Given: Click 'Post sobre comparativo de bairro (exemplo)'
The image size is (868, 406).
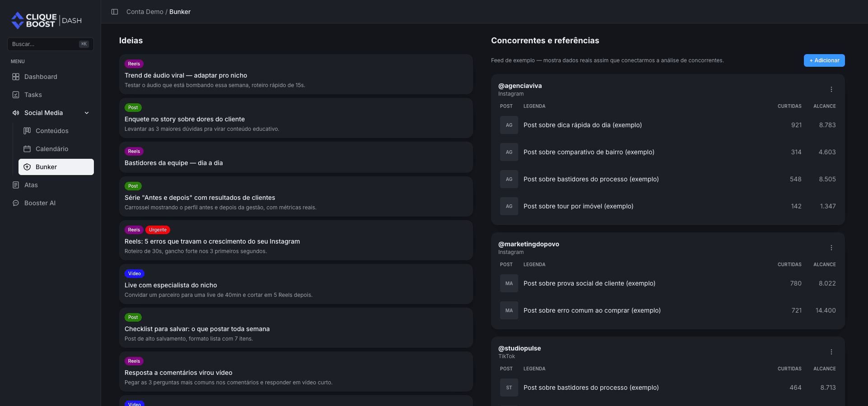Looking at the screenshot, I should click(589, 152).
